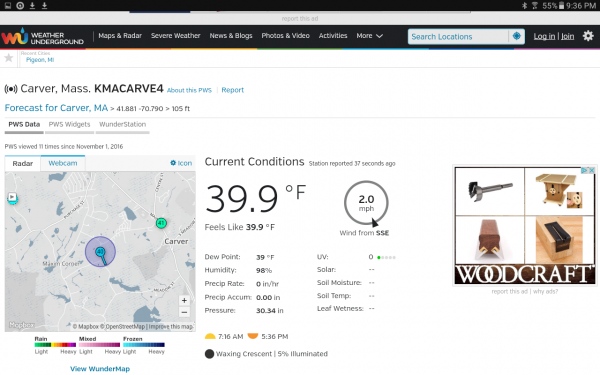Click the settings gear icon
Viewport: 600px width, 375px height.
(x=588, y=36)
